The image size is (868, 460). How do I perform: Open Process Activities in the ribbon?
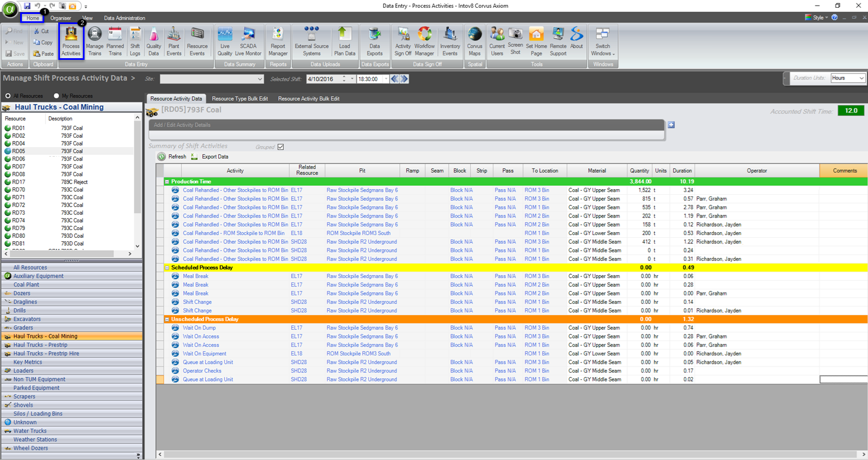(x=71, y=41)
